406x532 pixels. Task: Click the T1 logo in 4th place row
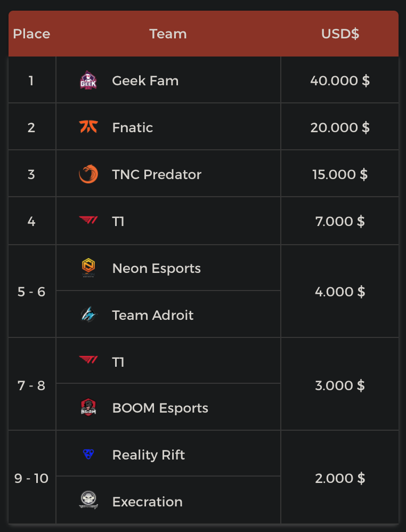click(88, 220)
